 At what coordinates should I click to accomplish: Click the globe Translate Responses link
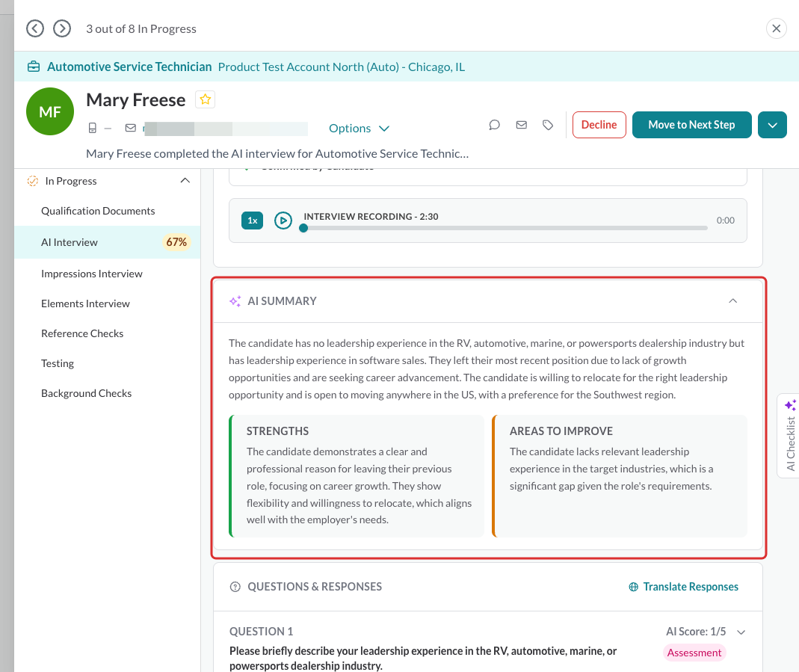coord(683,587)
